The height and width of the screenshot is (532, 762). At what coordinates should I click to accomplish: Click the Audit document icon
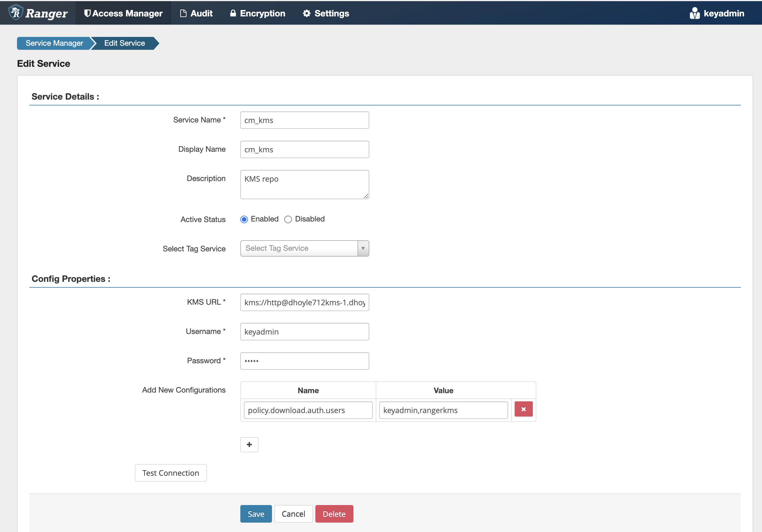(183, 13)
